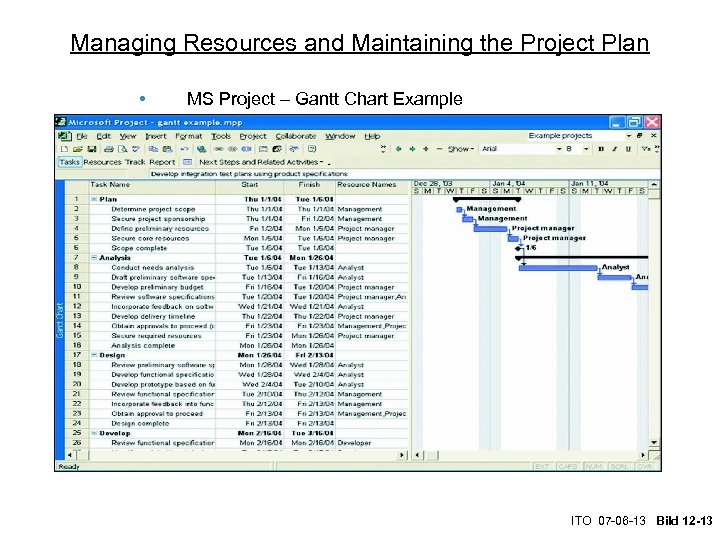Toggle Italic formatting
The image size is (720, 540).
[x=614, y=149]
